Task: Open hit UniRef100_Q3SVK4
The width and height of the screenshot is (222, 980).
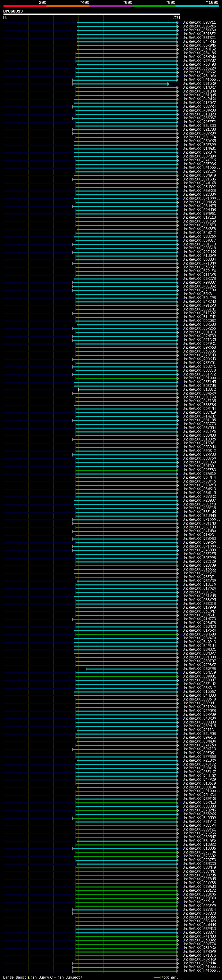Action: coord(199,106)
